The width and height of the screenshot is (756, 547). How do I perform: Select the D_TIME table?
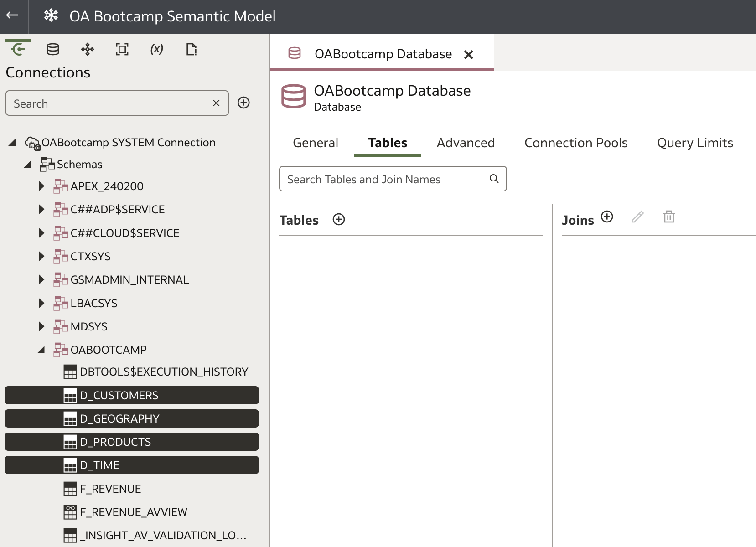(132, 465)
